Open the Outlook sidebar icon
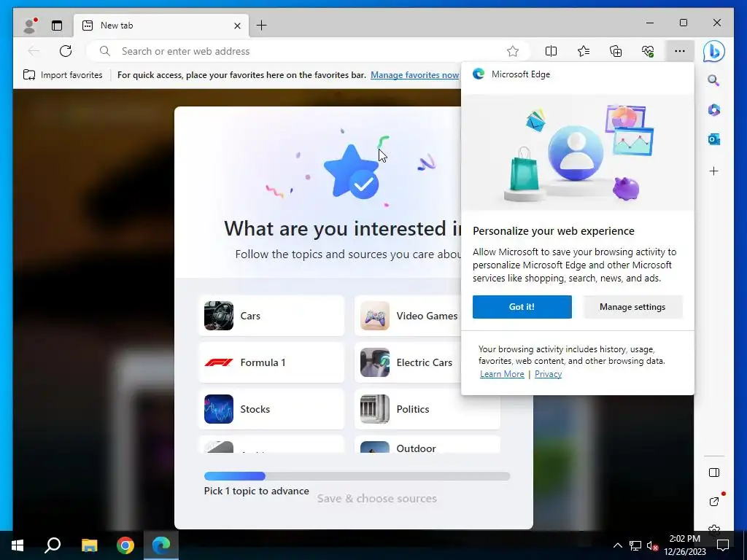This screenshot has width=747, height=560. click(x=713, y=139)
